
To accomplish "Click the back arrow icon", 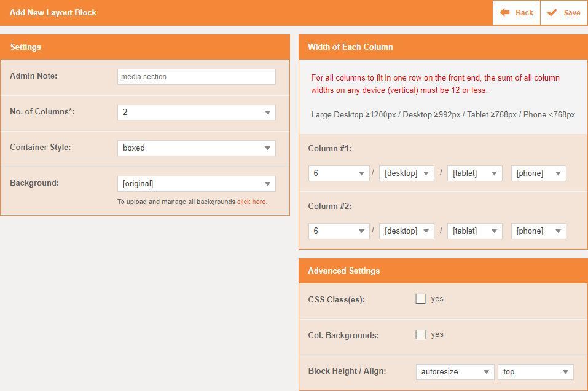I will coord(505,12).
